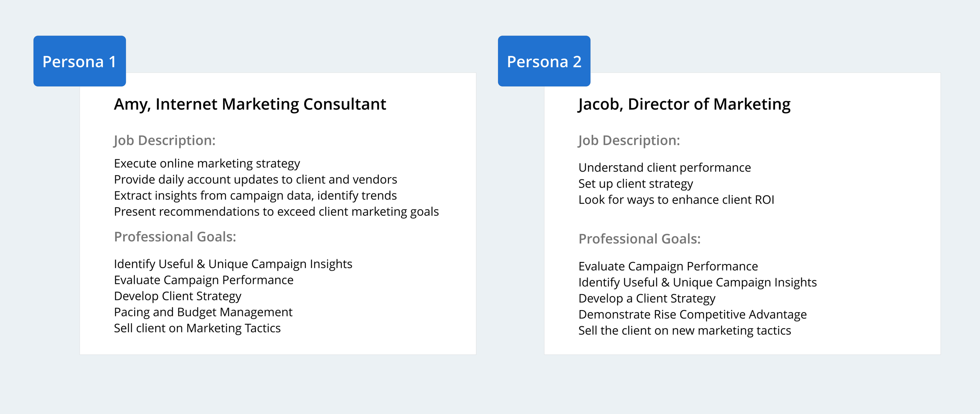Select heading Jacob, Director of Marketing

coord(684,105)
